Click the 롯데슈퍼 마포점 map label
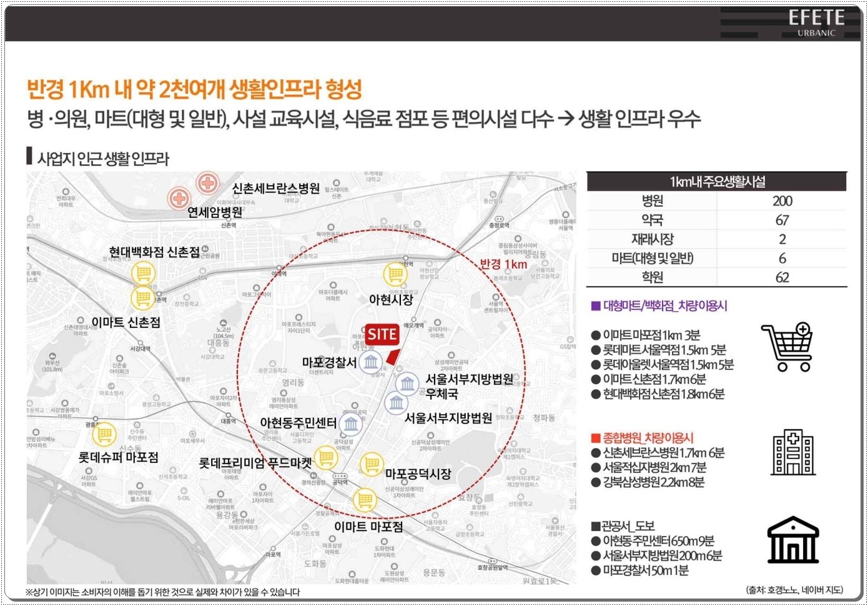The width and height of the screenshot is (868, 606). pos(118,457)
